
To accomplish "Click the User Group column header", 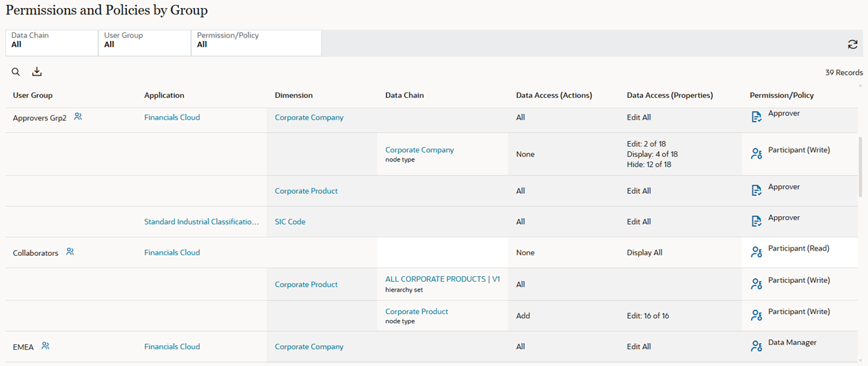I will pos(32,95).
